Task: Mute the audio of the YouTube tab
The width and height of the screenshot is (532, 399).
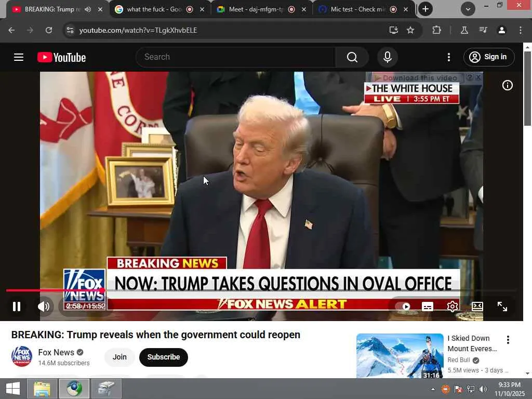Action: (88, 9)
